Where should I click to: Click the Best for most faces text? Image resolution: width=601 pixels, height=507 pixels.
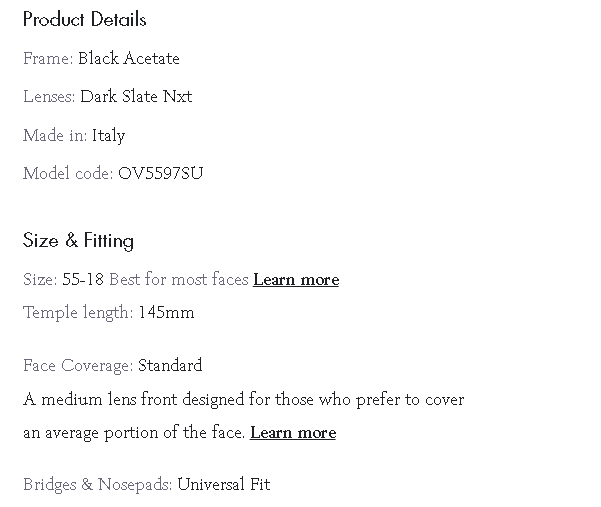click(178, 280)
